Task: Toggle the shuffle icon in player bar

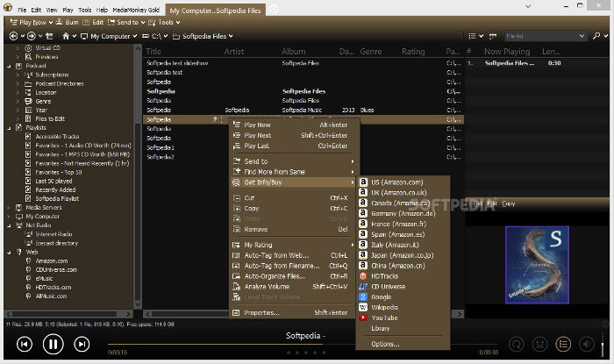Action: pyautogui.click(x=539, y=345)
